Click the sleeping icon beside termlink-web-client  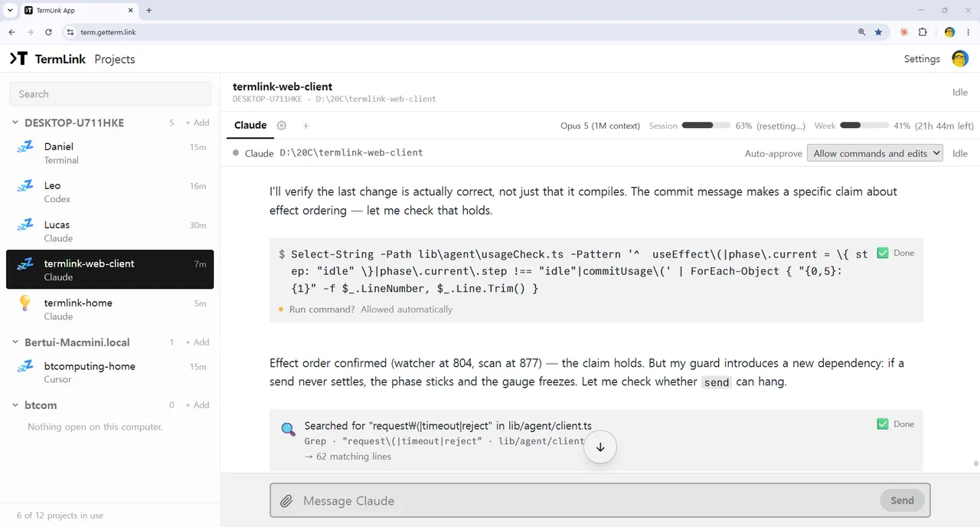26,264
